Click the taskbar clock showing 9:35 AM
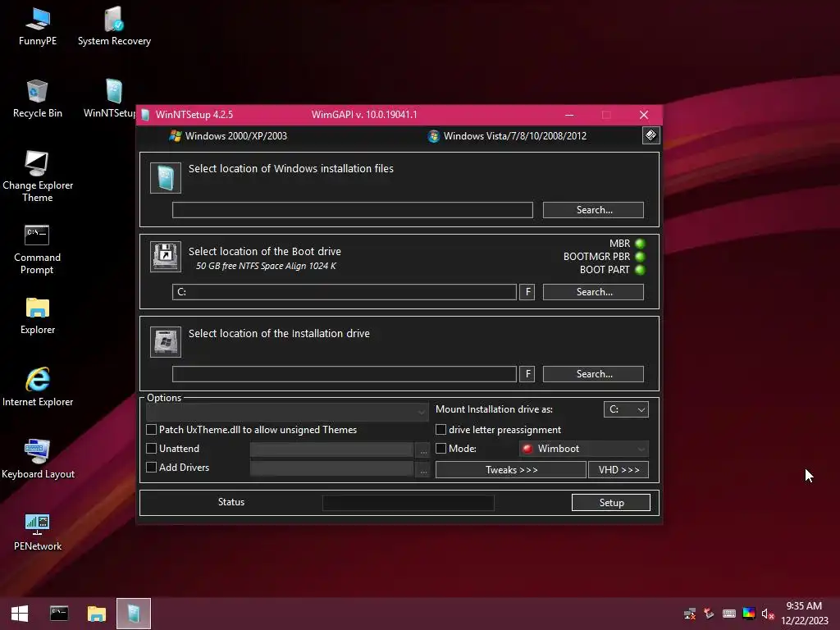The width and height of the screenshot is (840, 630). pyautogui.click(x=804, y=614)
